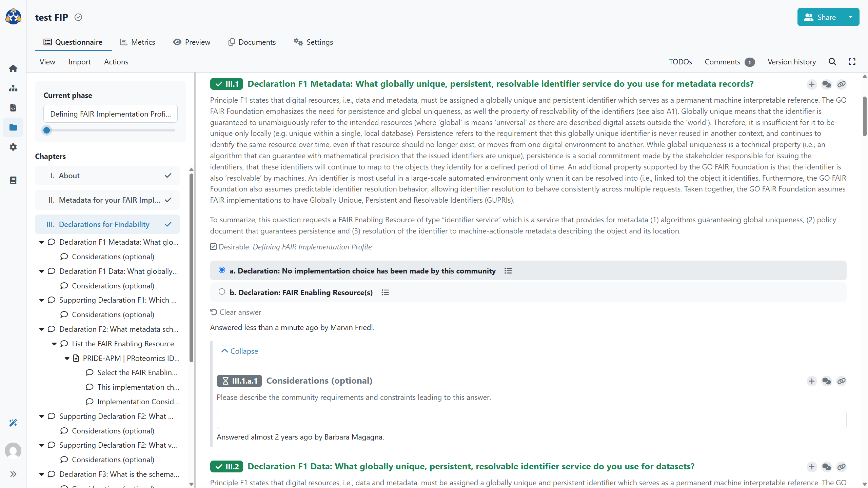
Task: Collapse Declaration F1 Data tree node
Action: coord(42,271)
